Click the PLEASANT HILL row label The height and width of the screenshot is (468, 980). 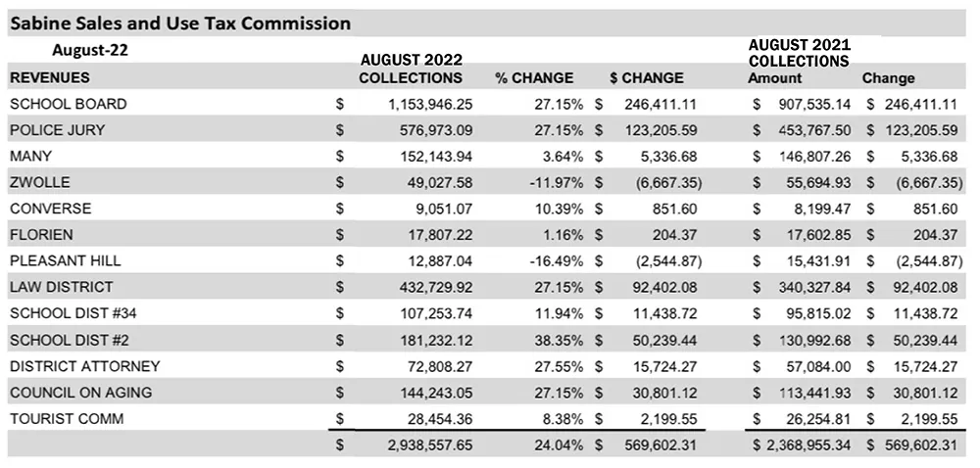[66, 260]
